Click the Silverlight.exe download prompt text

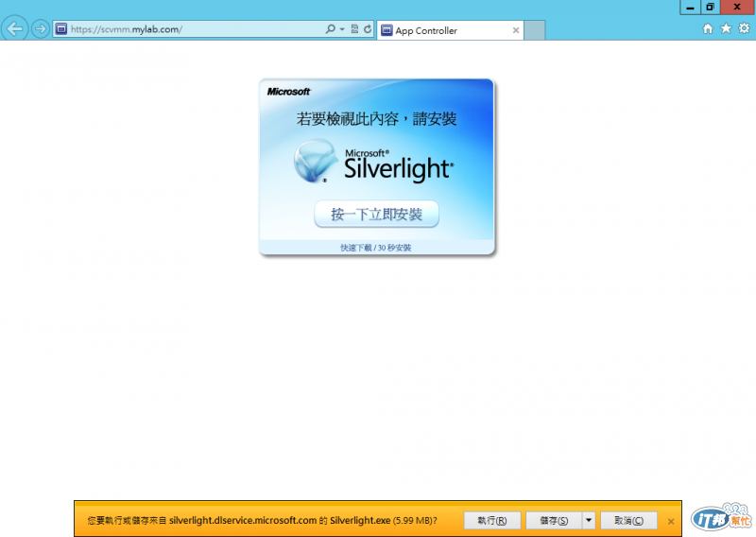point(263,521)
